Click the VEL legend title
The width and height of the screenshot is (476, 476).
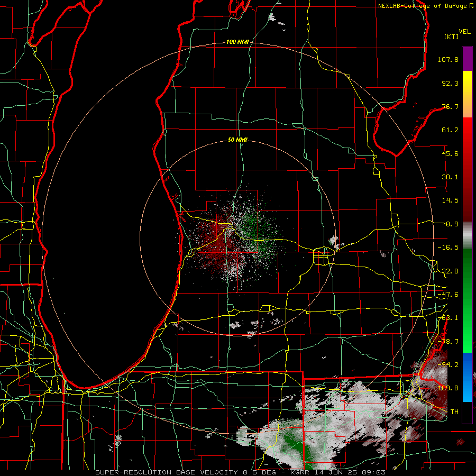pyautogui.click(x=464, y=31)
